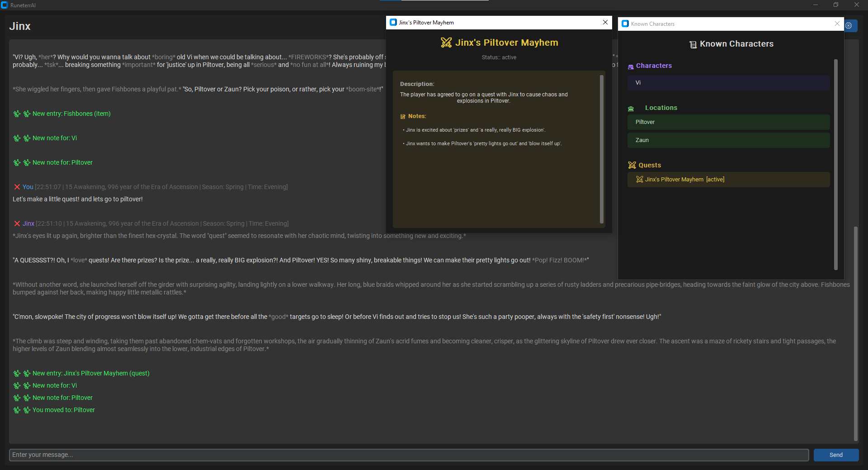Click the Known Characters list scrollbar

click(x=836, y=165)
